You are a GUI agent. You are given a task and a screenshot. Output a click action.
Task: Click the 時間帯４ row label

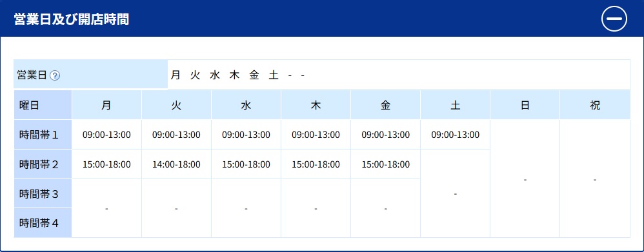(43, 223)
